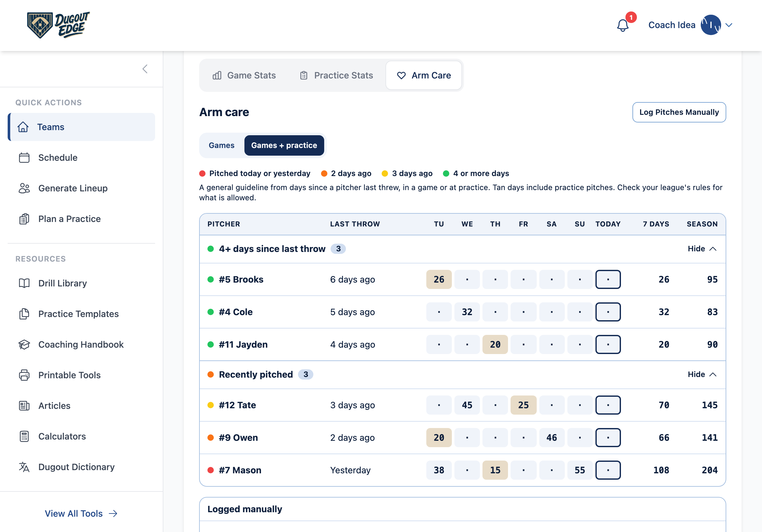Click the Calculators icon
This screenshot has height=532, width=762.
pyautogui.click(x=24, y=436)
